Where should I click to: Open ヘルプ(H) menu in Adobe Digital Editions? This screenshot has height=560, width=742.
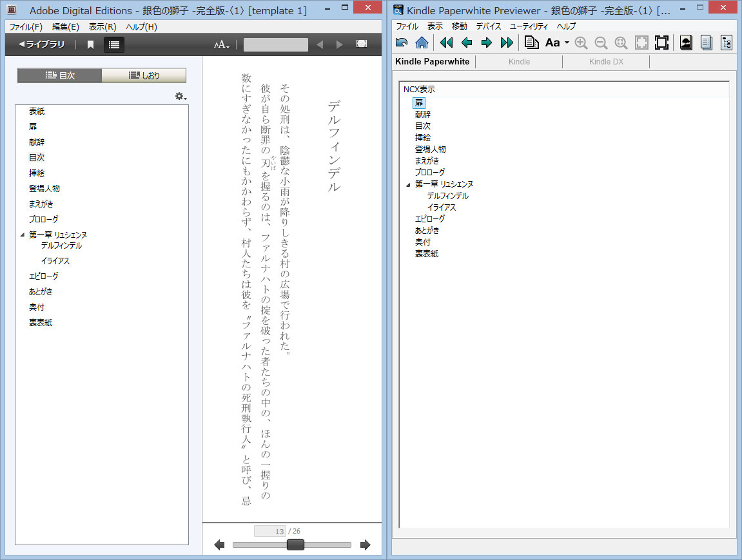(141, 27)
